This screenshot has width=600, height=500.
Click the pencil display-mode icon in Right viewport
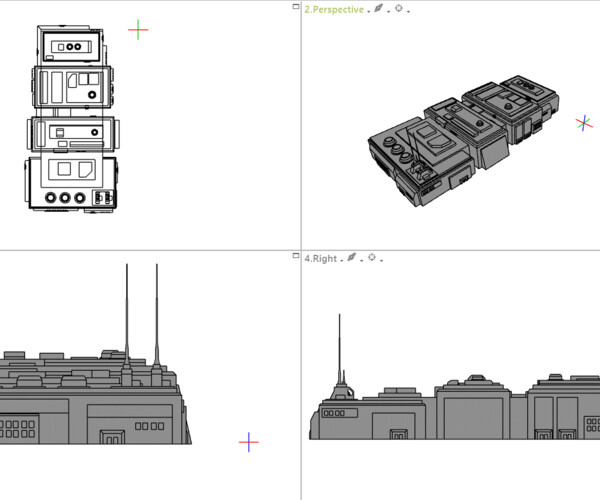tap(352, 257)
